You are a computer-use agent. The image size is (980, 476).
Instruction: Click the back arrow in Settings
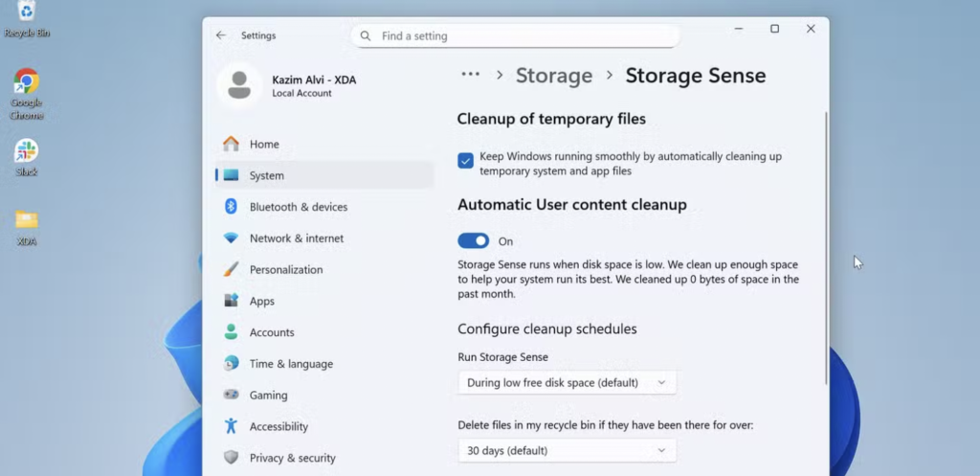pos(221,35)
